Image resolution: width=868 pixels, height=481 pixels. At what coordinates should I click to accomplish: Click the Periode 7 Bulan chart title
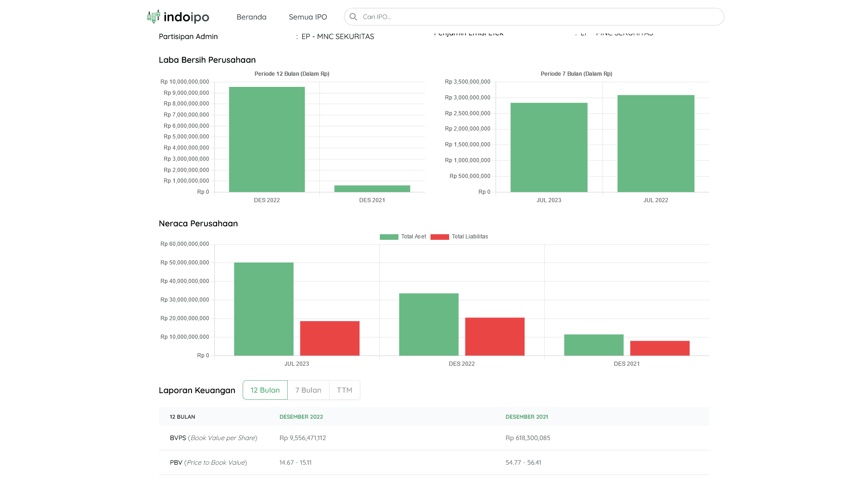pos(576,74)
